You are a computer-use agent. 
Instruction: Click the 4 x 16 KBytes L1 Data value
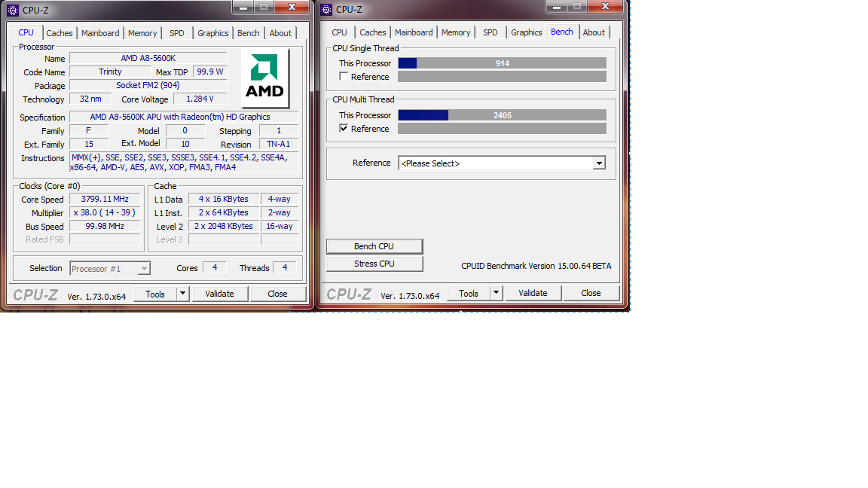click(224, 199)
